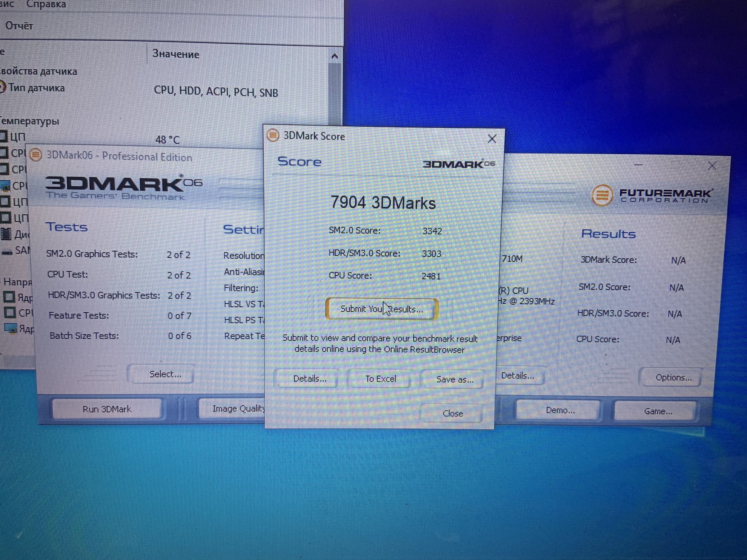Click the HDR/SM3.0 Graphics Tests label
Image resolution: width=747 pixels, height=560 pixels.
click(x=104, y=295)
